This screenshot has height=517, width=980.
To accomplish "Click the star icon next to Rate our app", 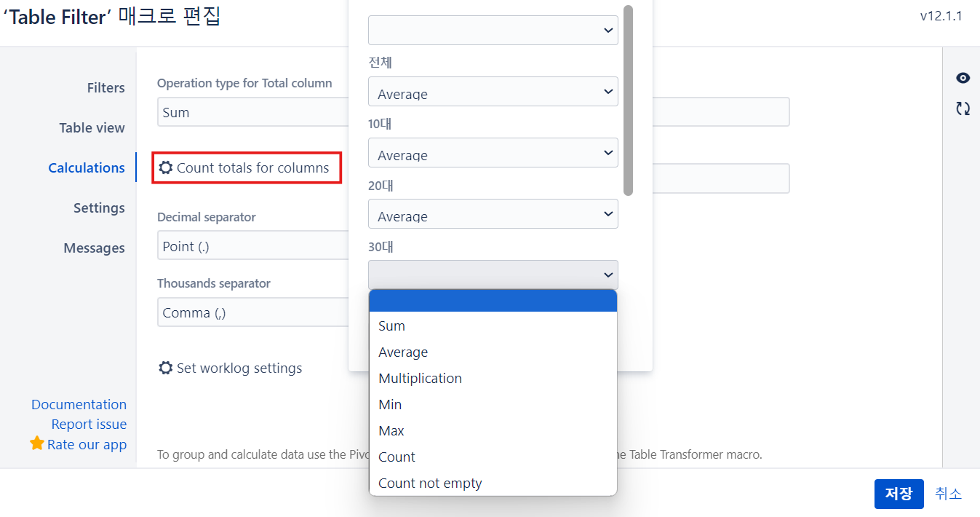I will tap(37, 443).
